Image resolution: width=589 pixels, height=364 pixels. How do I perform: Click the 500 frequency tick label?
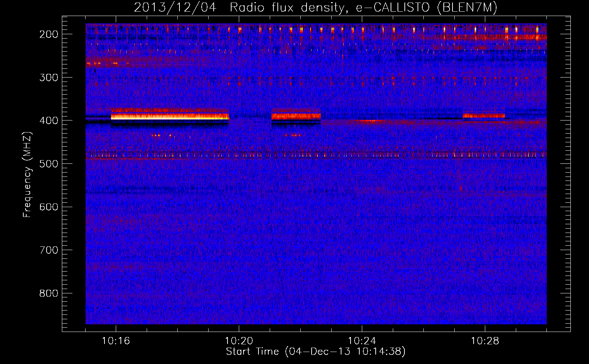click(49, 164)
